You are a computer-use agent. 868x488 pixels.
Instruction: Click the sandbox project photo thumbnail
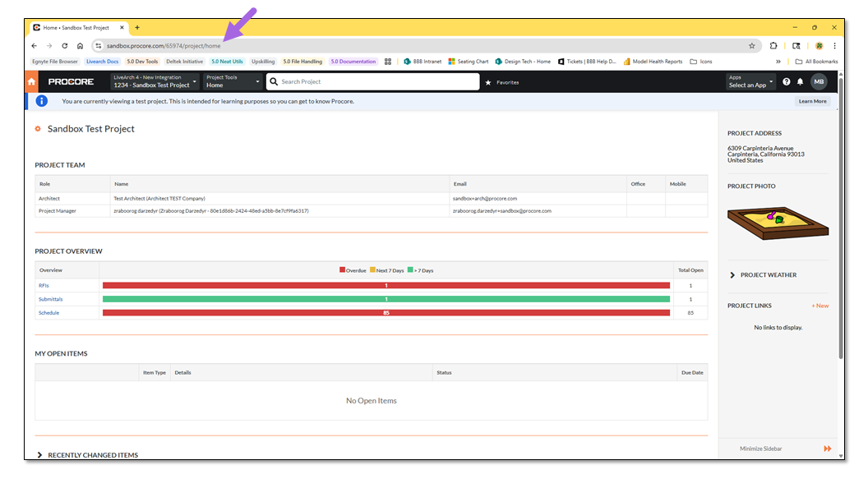tap(778, 223)
